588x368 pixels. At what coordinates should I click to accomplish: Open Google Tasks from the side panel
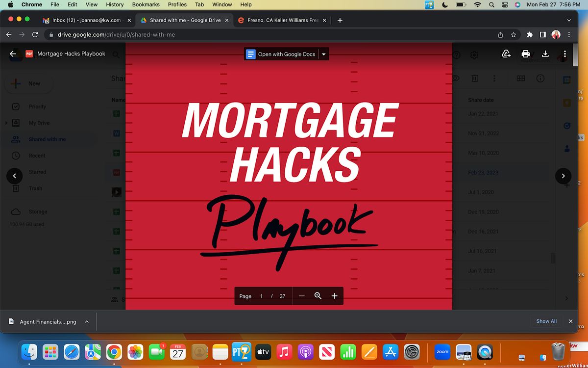click(566, 126)
